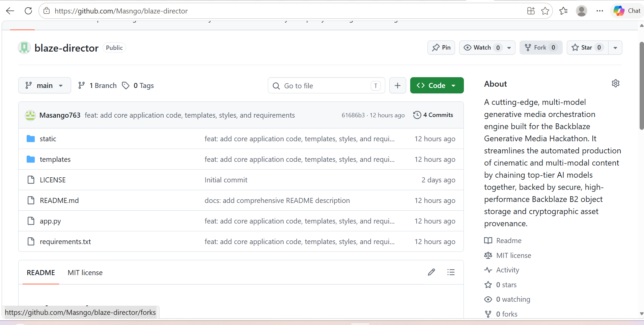The image size is (644, 325).
Task: Star the blaze-director repository
Action: 587,48
